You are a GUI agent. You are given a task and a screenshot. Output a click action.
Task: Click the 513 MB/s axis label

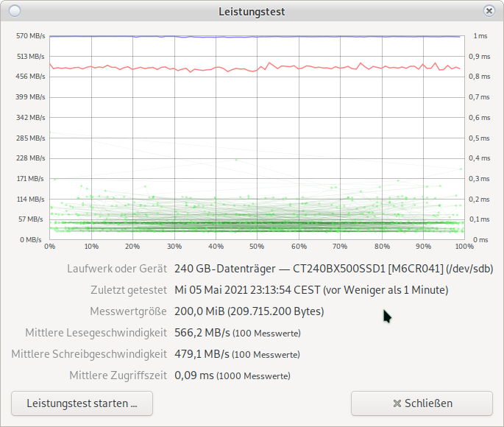pyautogui.click(x=31, y=56)
